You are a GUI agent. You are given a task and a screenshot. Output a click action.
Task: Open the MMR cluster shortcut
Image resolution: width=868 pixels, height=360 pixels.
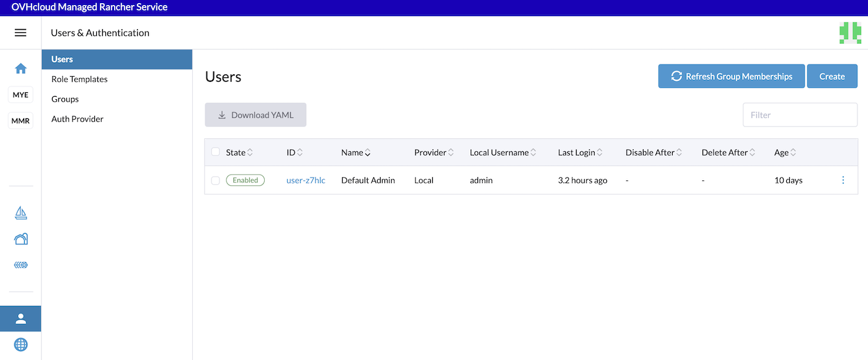click(20, 121)
